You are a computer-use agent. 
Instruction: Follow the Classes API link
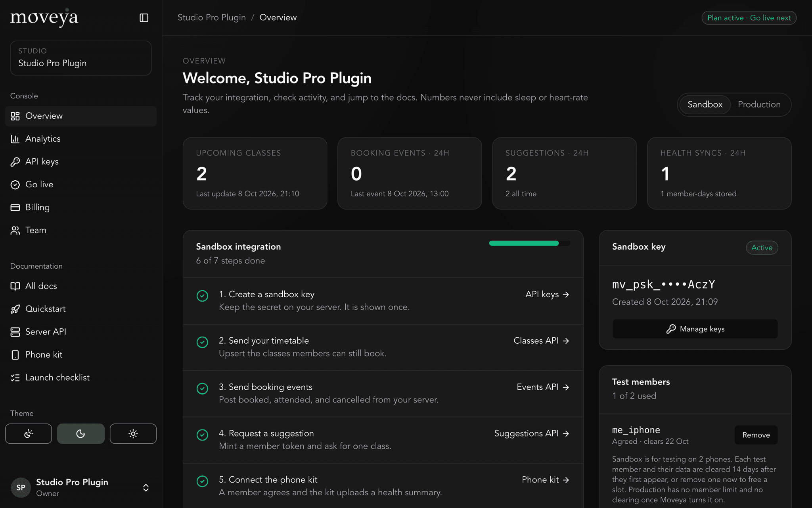(x=542, y=341)
